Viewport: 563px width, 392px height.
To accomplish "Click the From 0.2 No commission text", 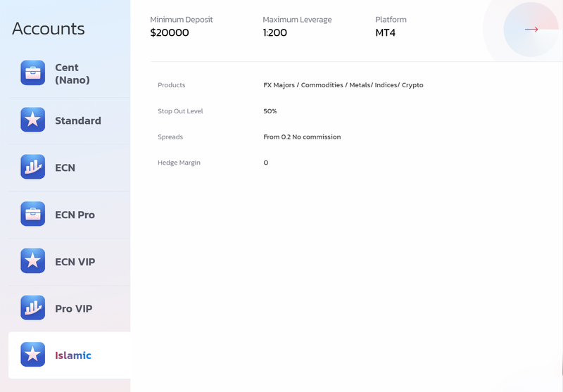I will [302, 137].
